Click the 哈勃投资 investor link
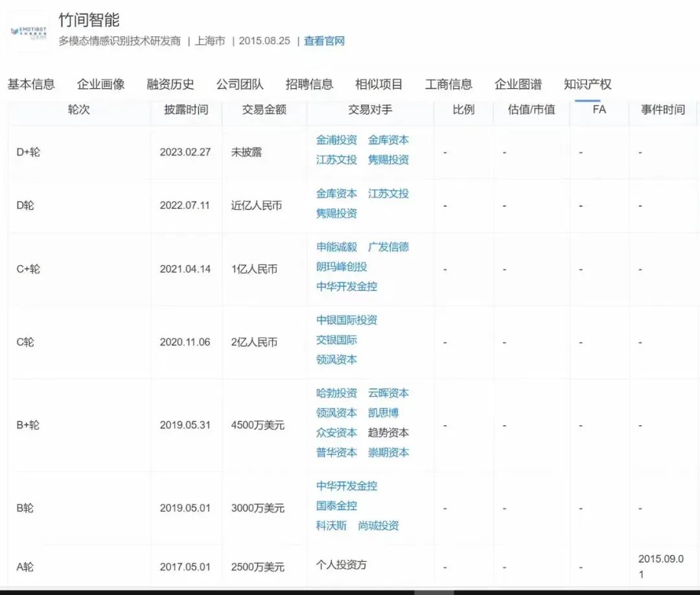The height and width of the screenshot is (595, 700). coord(336,393)
